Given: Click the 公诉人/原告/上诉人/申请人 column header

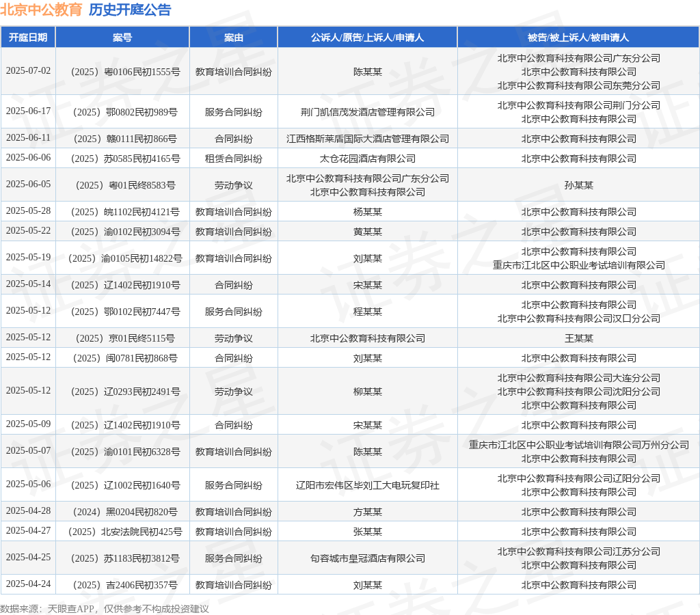Looking at the screenshot, I should [x=367, y=38].
